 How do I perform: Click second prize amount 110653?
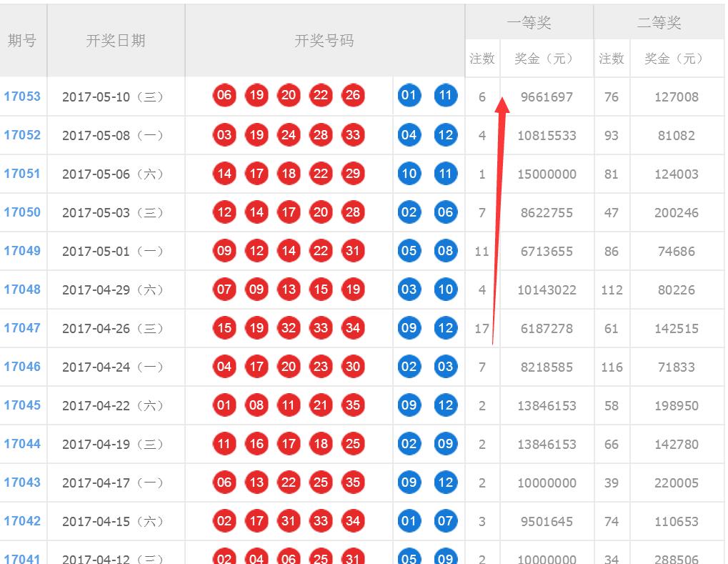[x=677, y=521]
